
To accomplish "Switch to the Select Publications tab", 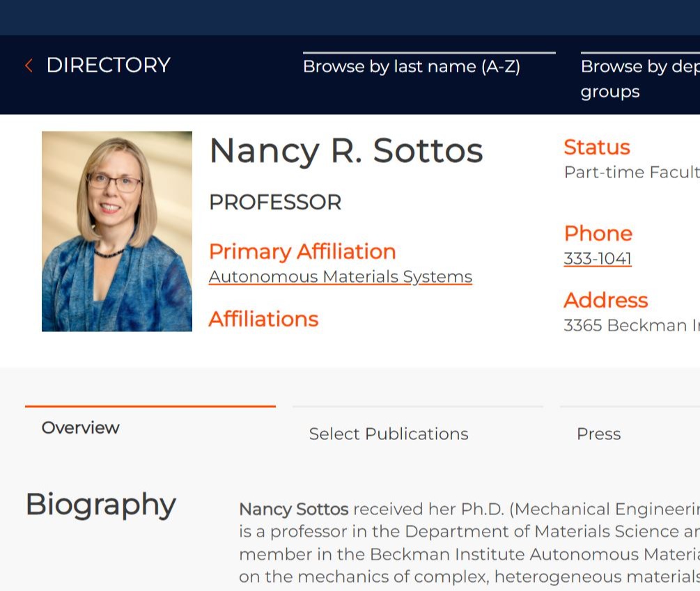I will (x=389, y=434).
